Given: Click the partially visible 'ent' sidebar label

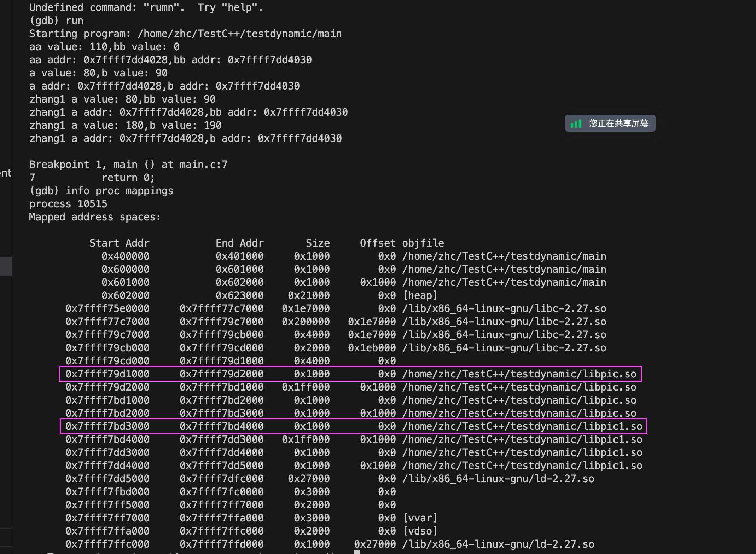Looking at the screenshot, I should 6,173.
